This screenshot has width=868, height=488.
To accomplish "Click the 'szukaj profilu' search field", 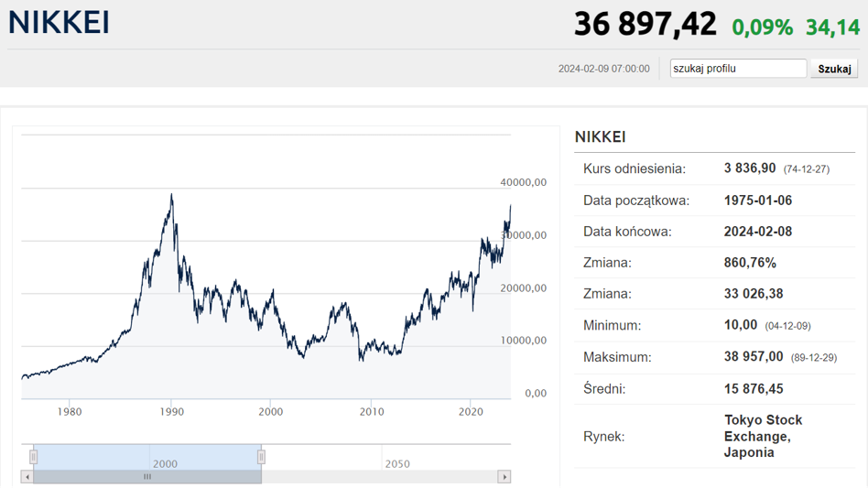I will pos(738,69).
